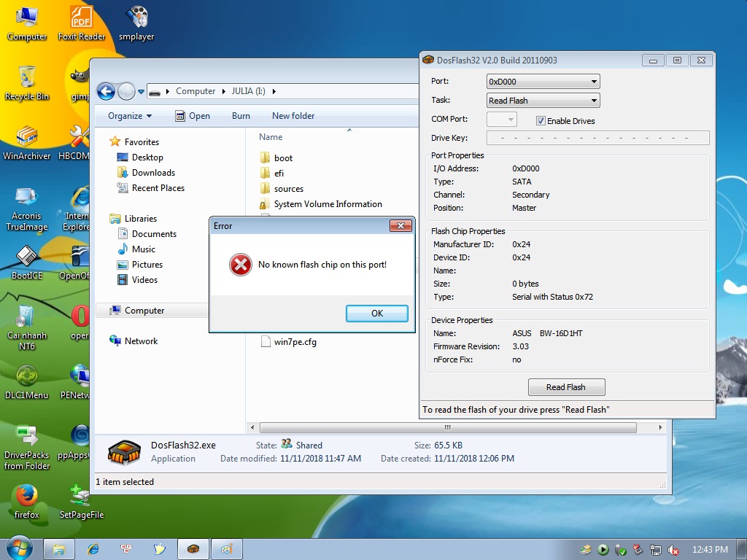Click the 12:43 PM taskbar clock
This screenshot has width=747, height=560.
(x=710, y=550)
